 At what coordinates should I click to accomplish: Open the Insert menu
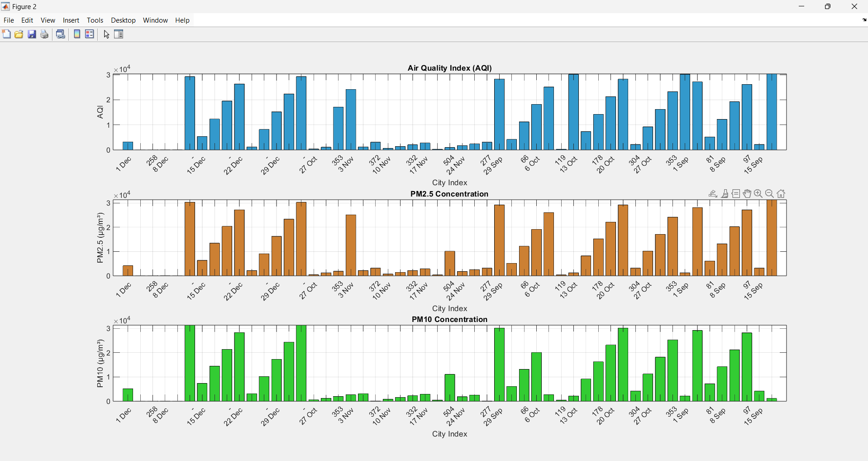71,20
